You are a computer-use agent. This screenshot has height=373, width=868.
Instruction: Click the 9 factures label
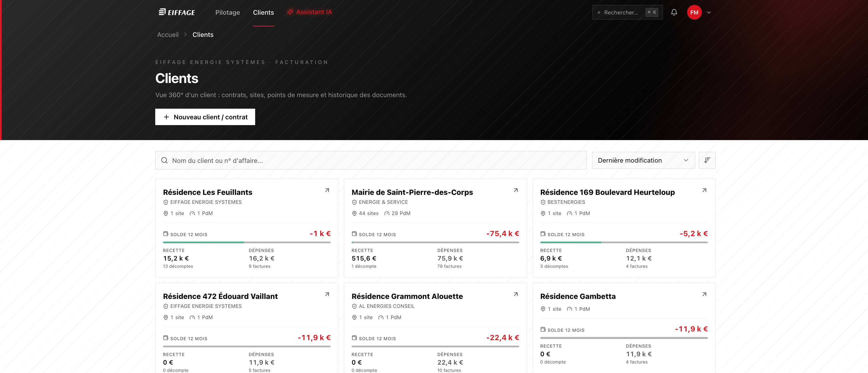(x=259, y=266)
